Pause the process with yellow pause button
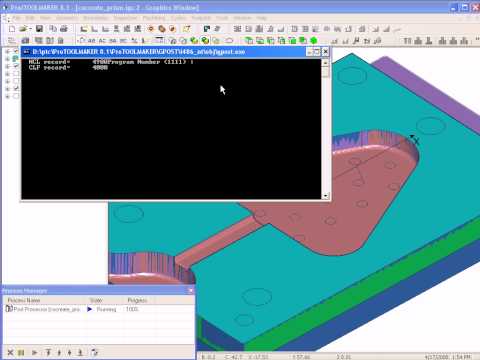The image size is (480, 360). (x=21, y=352)
